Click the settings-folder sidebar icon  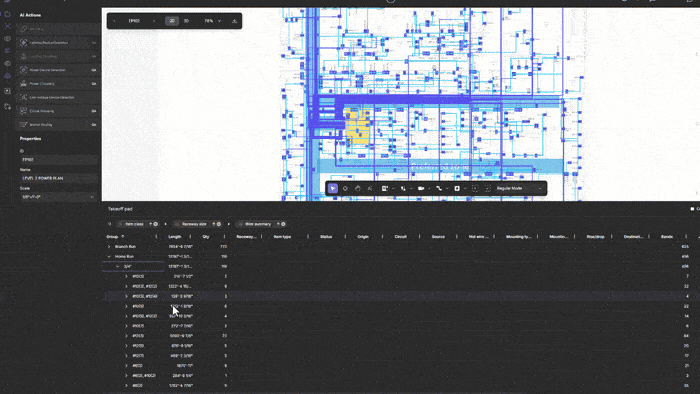[8, 107]
